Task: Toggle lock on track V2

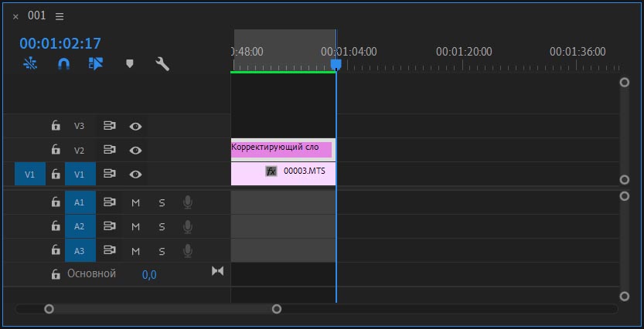Action: pyautogui.click(x=56, y=150)
